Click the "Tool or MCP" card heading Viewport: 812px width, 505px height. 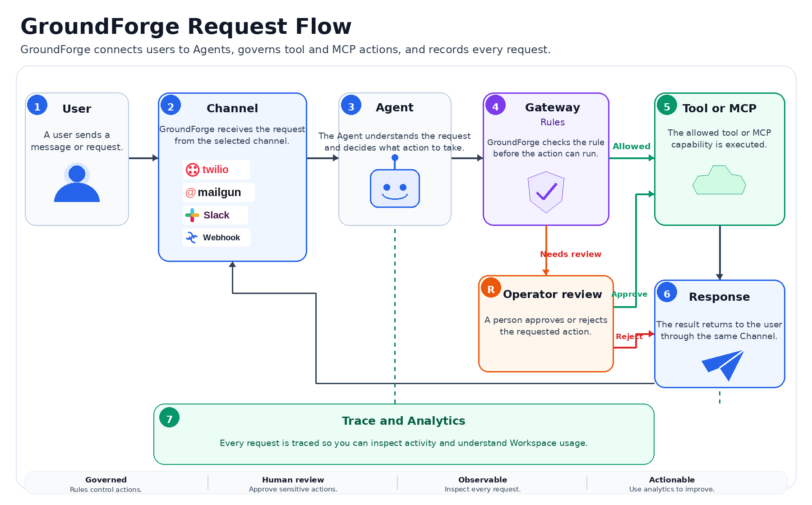720,108
